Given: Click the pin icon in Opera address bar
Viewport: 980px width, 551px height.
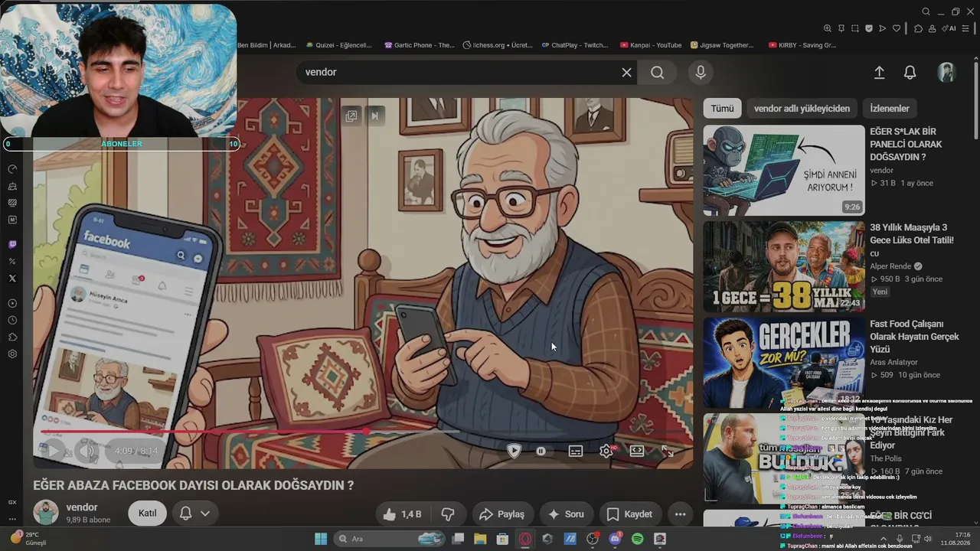Looking at the screenshot, I should coord(841,28).
